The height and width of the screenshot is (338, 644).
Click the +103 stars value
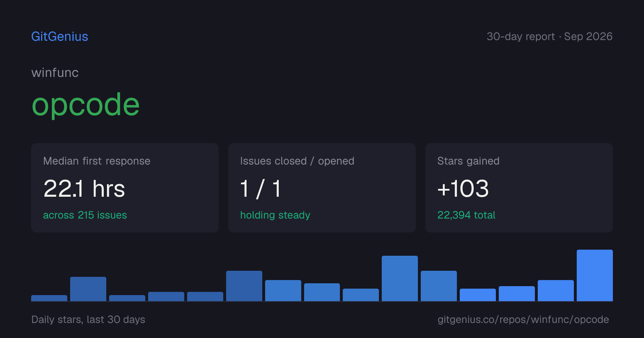(x=463, y=188)
